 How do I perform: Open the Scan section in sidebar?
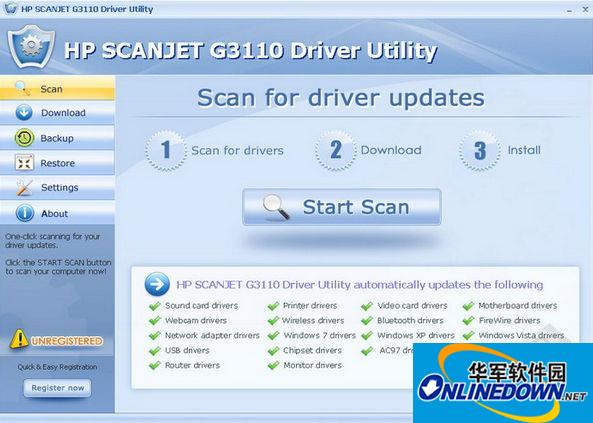(57, 89)
